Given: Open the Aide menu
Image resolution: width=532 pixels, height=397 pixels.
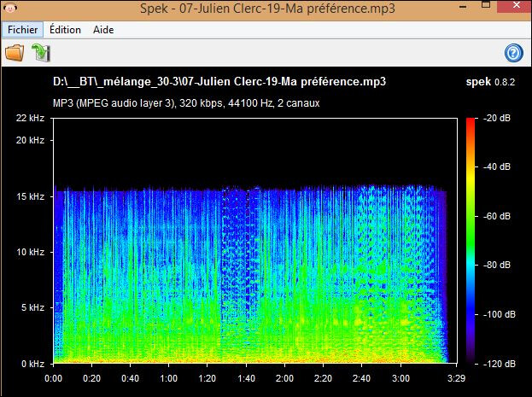Looking at the screenshot, I should (103, 30).
